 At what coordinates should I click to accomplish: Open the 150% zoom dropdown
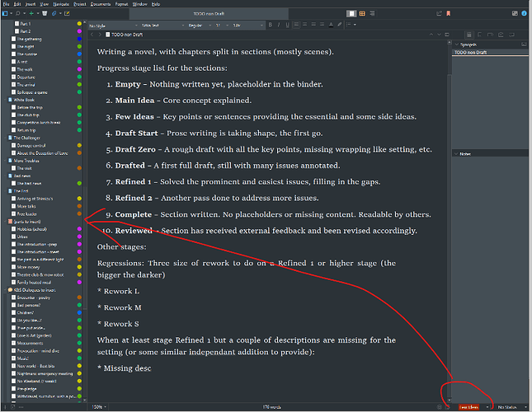(x=99, y=407)
